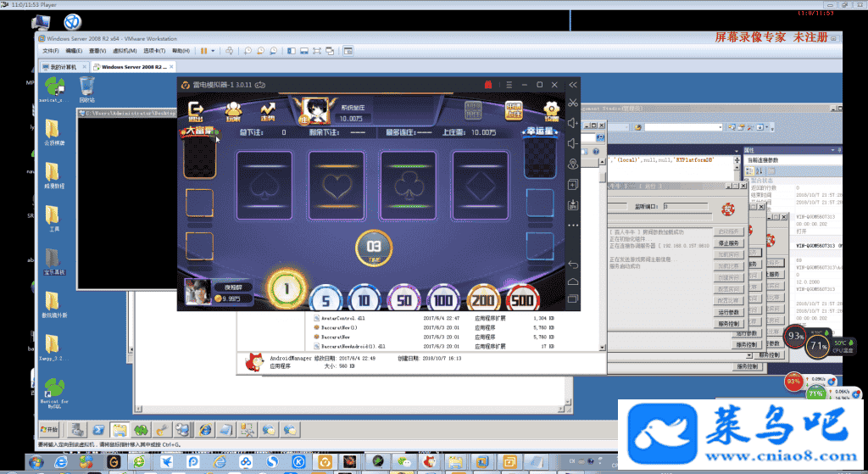The image size is (868, 474).
Task: Click the 停止服务 button
Action: point(728,243)
